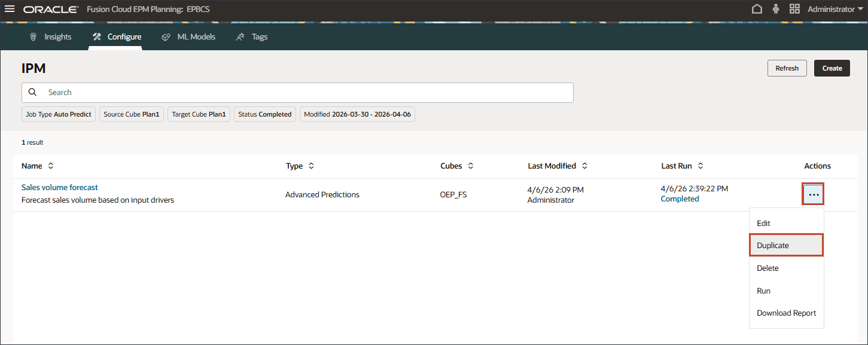The image size is (868, 345).
Task: Sort by the Last Modified column arrows
Action: point(584,166)
